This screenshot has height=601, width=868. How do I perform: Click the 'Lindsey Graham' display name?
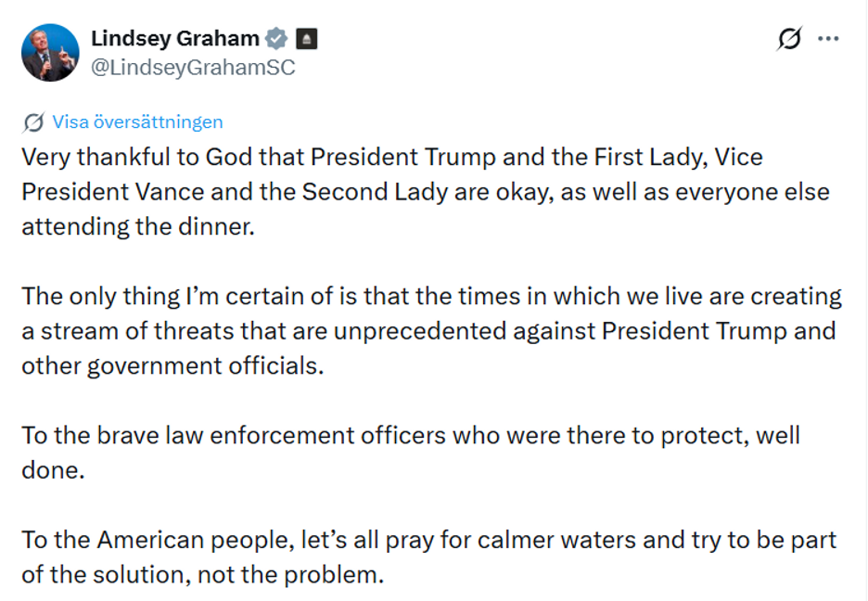[175, 38]
